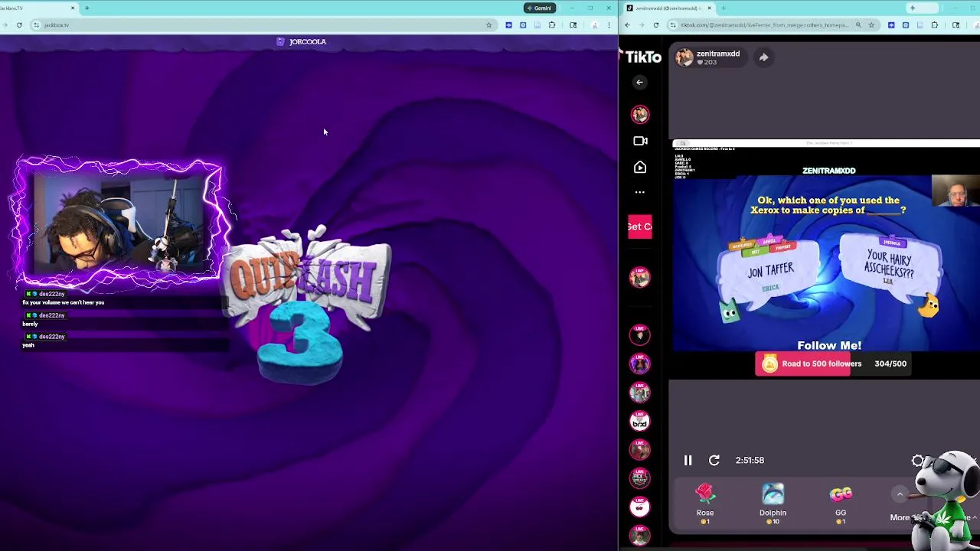The image size is (980, 551).
Task: Click the follower count 304/500
Action: [890, 364]
